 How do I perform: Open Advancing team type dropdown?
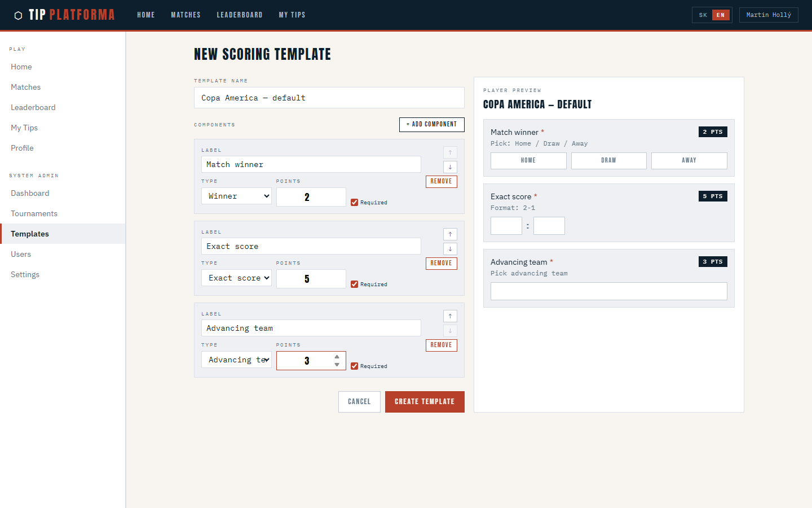pos(236,360)
